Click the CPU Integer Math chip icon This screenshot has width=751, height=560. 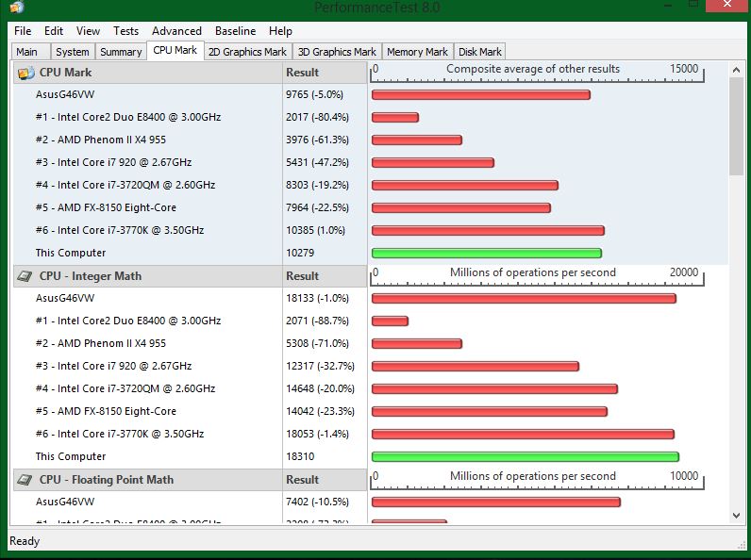tap(25, 276)
